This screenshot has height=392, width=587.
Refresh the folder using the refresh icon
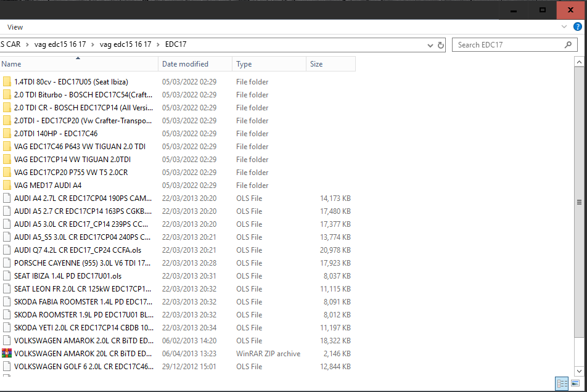[x=440, y=44]
